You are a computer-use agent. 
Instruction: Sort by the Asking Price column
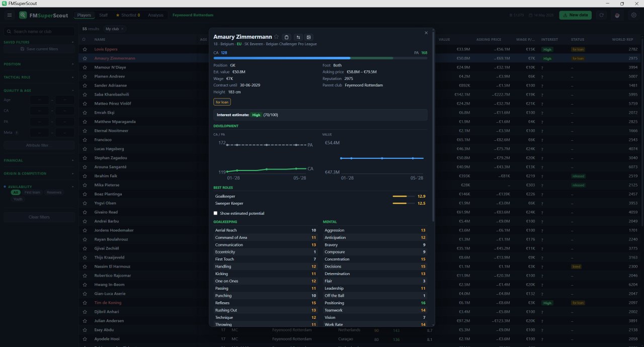tap(489, 39)
